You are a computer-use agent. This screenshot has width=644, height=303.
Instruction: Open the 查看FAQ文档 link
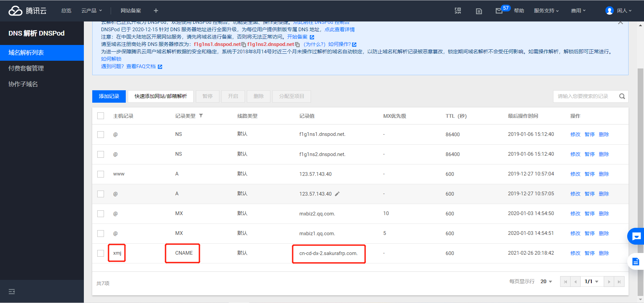[144, 66]
